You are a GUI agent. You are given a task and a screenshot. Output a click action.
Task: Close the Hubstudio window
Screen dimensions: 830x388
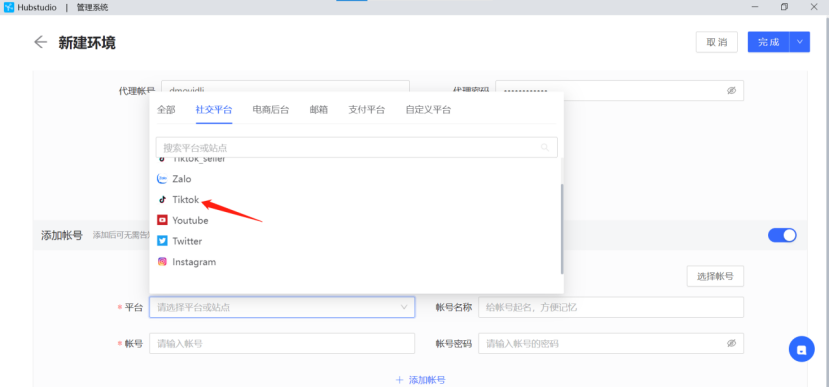pos(814,7)
